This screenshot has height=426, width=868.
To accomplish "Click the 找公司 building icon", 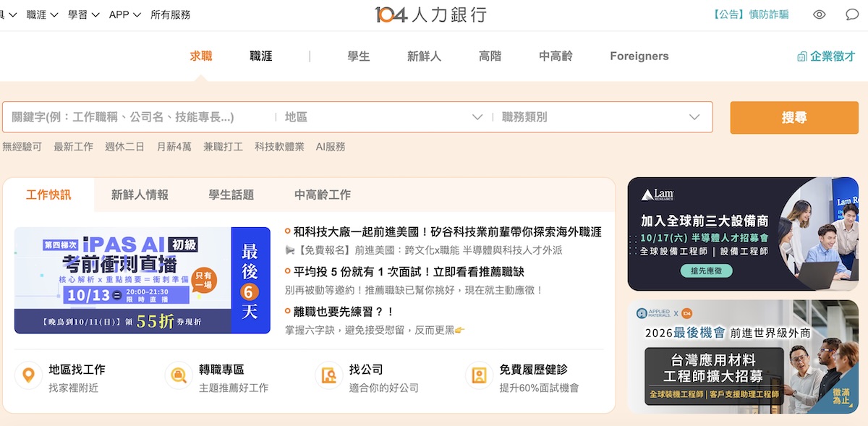I will coord(329,375).
